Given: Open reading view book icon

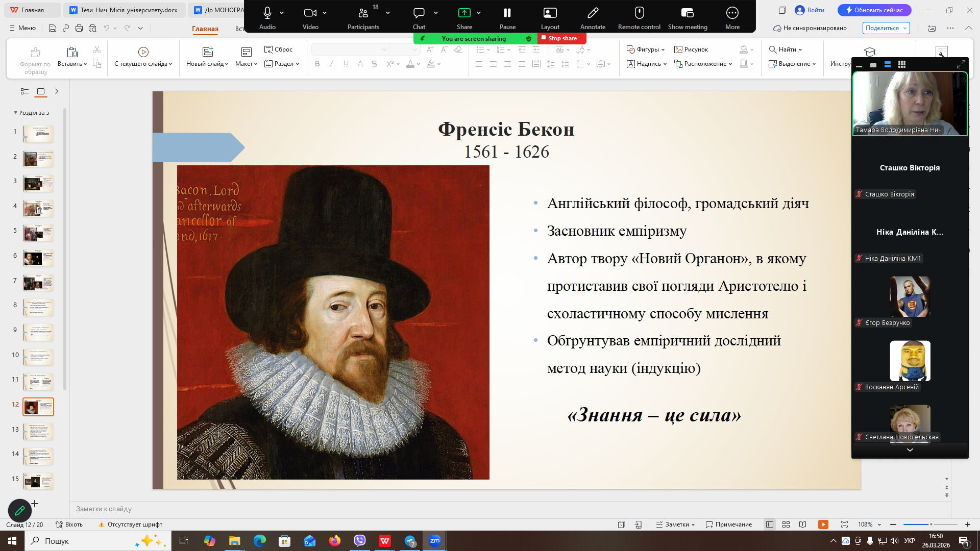Looking at the screenshot, I should click(x=802, y=524).
